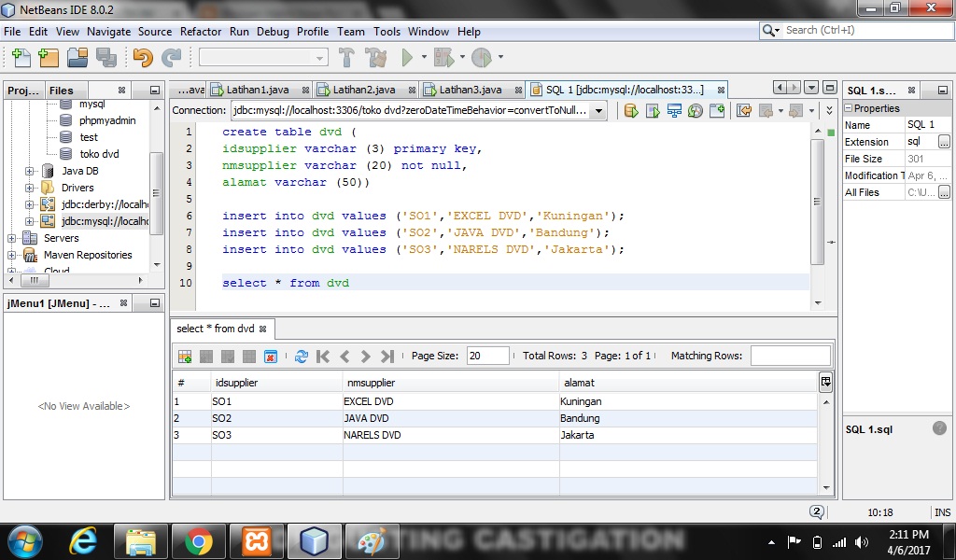Viewport: 956px width, 560px height.
Task: Switch to the Latihan1.java tab
Action: (259, 90)
